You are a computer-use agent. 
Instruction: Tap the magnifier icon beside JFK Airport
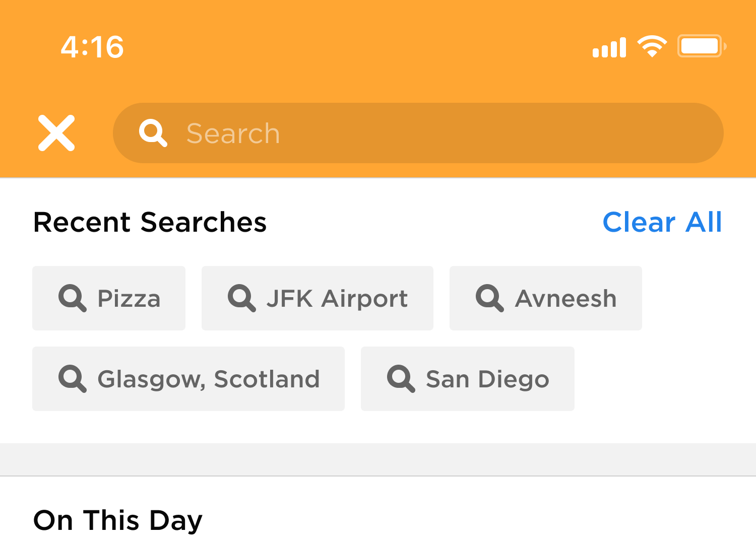[242, 298]
